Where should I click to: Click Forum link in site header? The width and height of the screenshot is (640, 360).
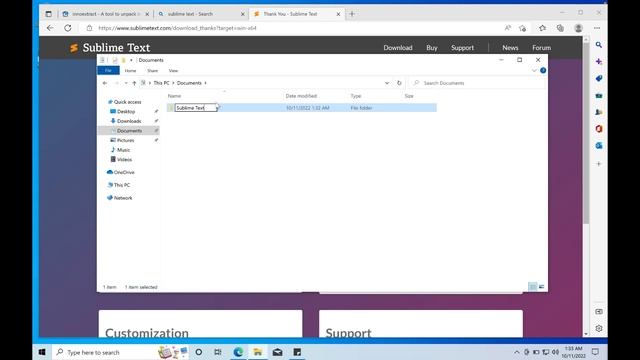point(541,48)
